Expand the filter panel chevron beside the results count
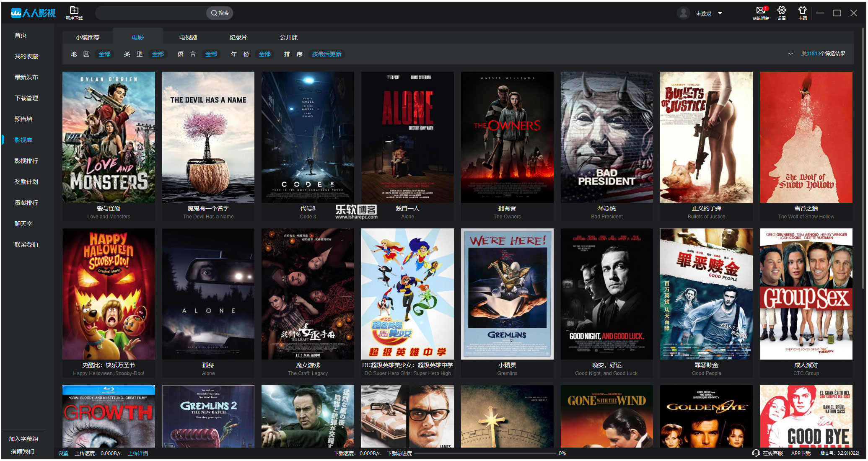 (x=790, y=54)
